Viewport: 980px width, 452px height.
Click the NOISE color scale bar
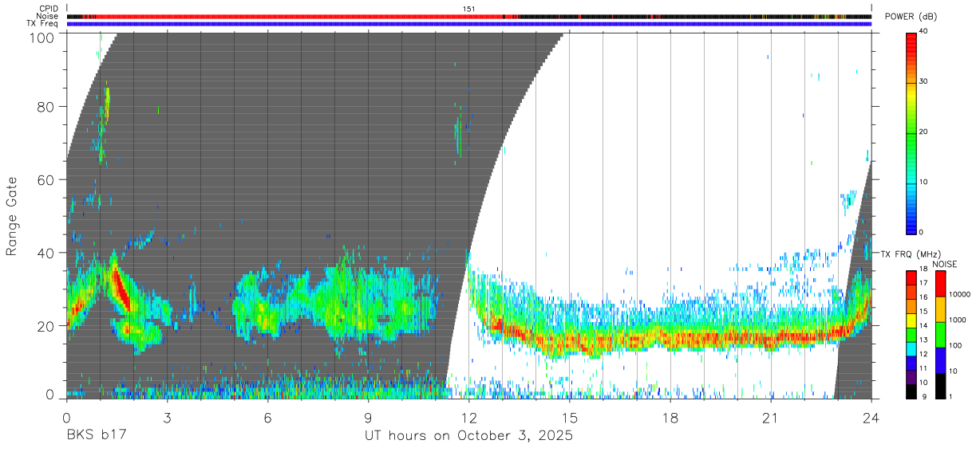(x=942, y=334)
